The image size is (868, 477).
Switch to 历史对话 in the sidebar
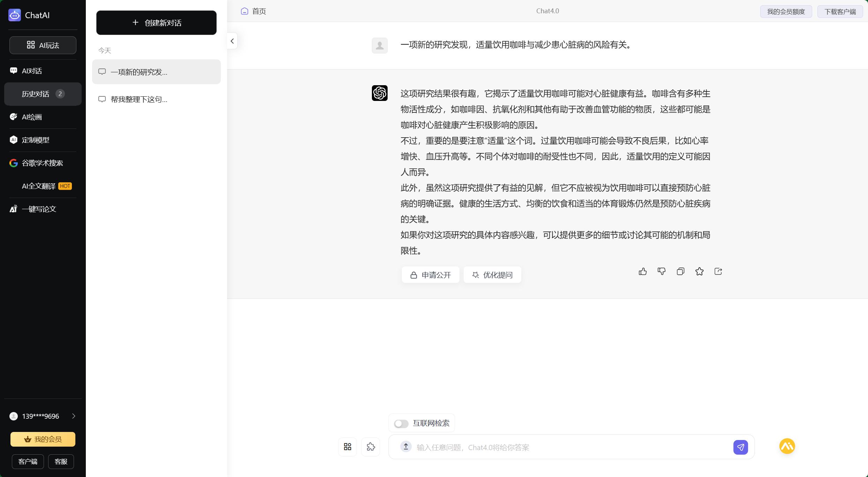click(x=36, y=94)
